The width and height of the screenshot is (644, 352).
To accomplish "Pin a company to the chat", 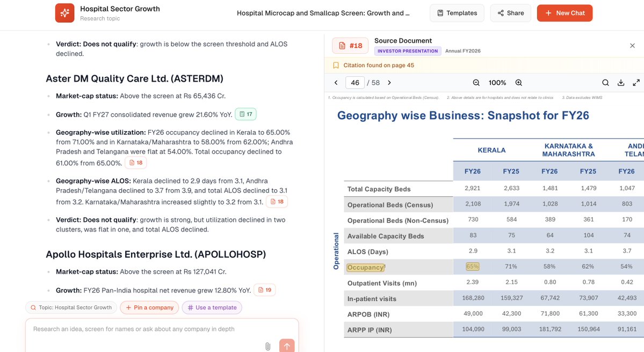I will 149,307.
